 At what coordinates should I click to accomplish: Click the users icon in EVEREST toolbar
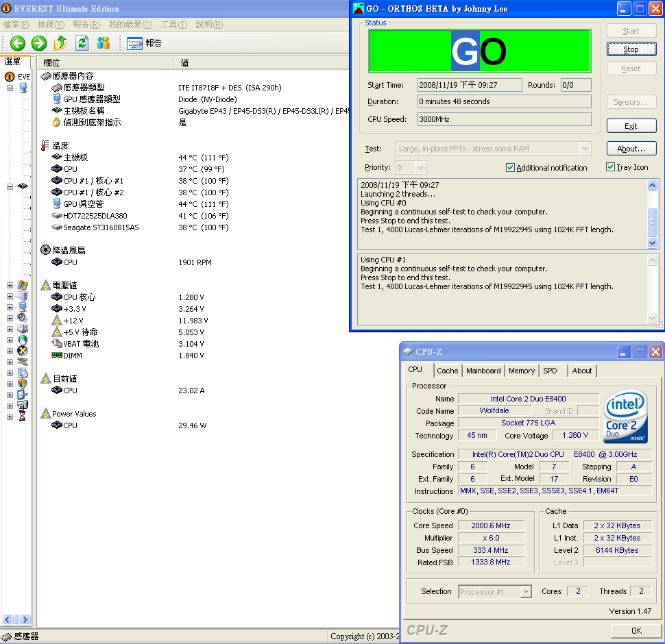104,43
